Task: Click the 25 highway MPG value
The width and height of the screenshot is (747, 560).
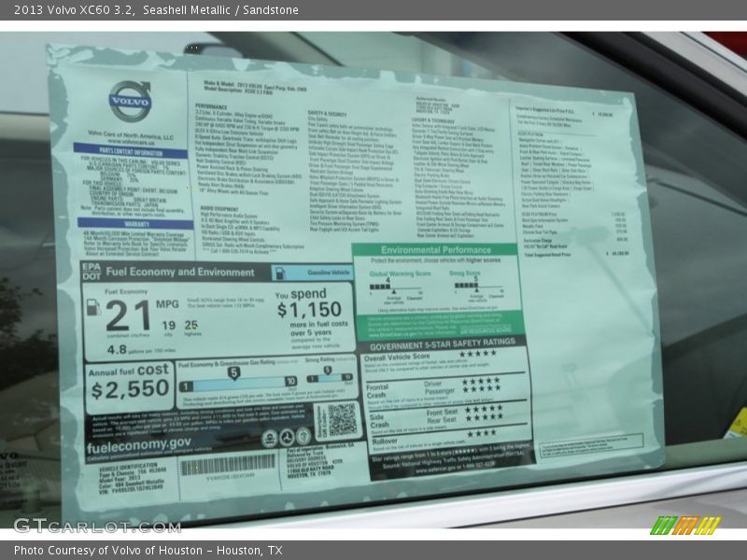Action: click(x=191, y=325)
